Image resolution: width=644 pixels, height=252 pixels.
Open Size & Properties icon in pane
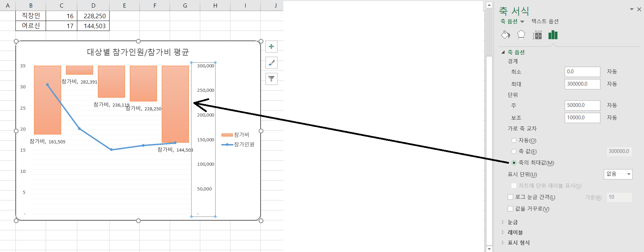coord(537,35)
